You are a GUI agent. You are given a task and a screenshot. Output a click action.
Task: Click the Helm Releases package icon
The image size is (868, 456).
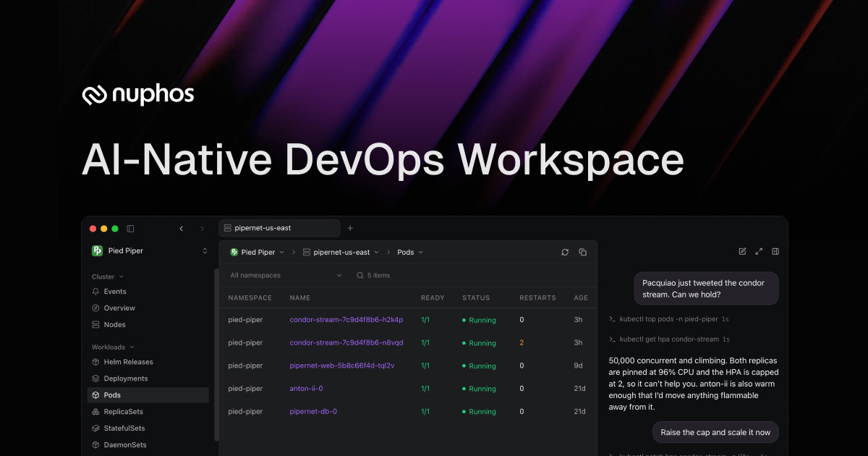(96, 362)
